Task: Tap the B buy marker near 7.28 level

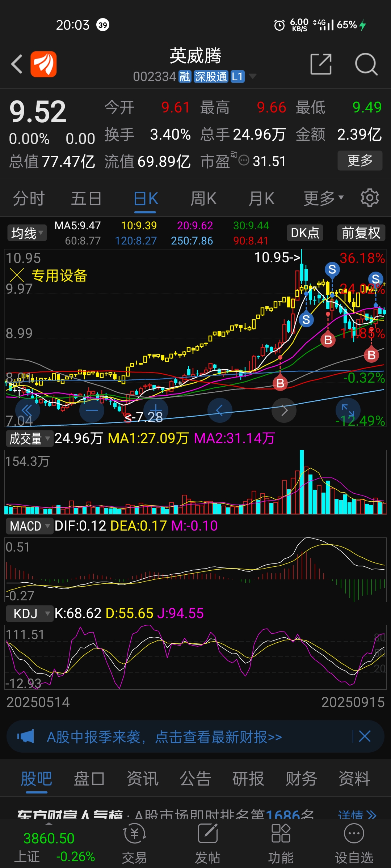Action: 280,383
